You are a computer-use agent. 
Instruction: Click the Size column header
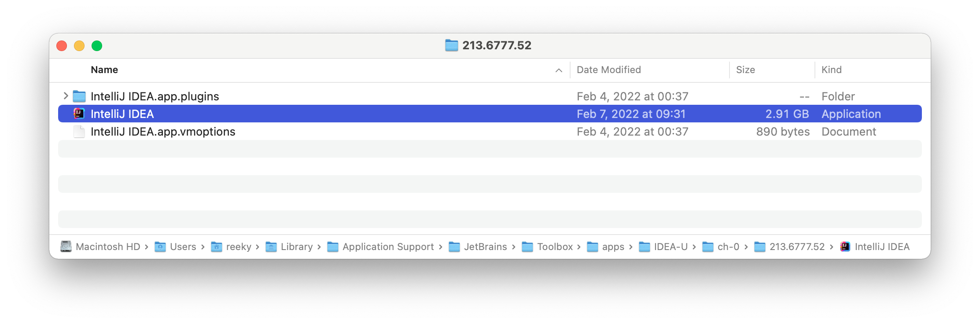point(745,70)
